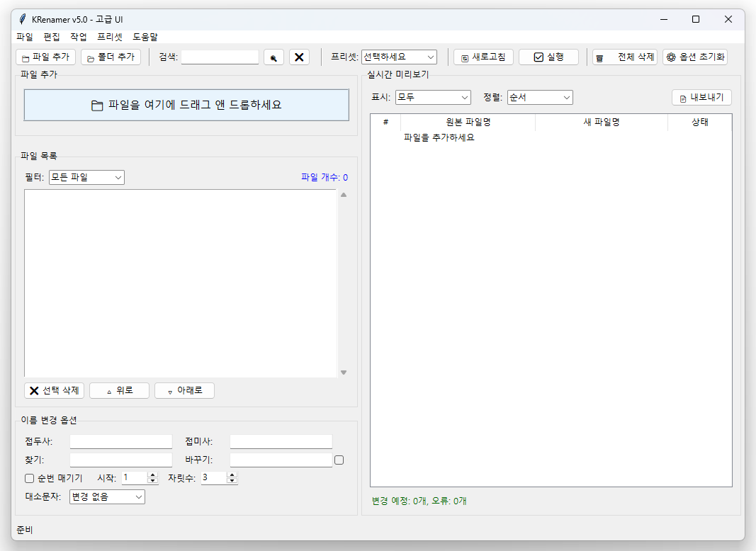The image size is (756, 551).
Task: Open the 작업 menu
Action: 77,36
